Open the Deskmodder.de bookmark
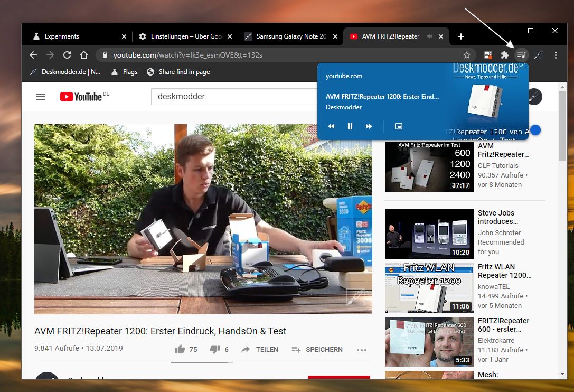 (65, 72)
